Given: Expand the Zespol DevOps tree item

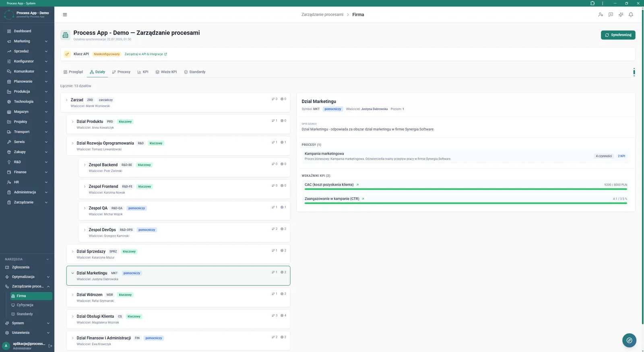Looking at the screenshot, I should [x=85, y=230].
